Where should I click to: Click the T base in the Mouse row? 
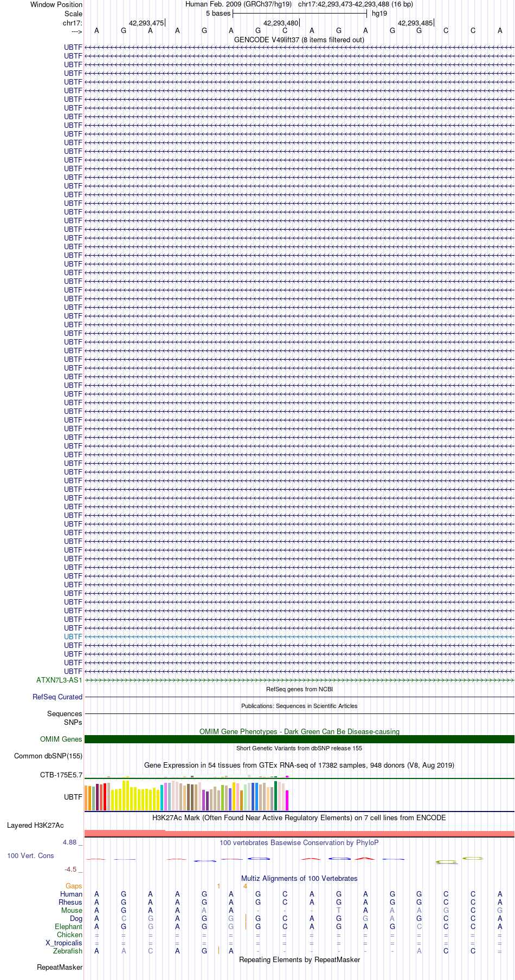pyautogui.click(x=338, y=910)
